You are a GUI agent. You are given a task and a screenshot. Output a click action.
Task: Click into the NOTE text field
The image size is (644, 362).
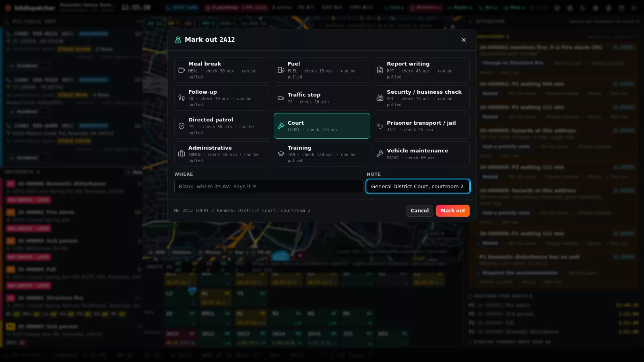[418, 187]
